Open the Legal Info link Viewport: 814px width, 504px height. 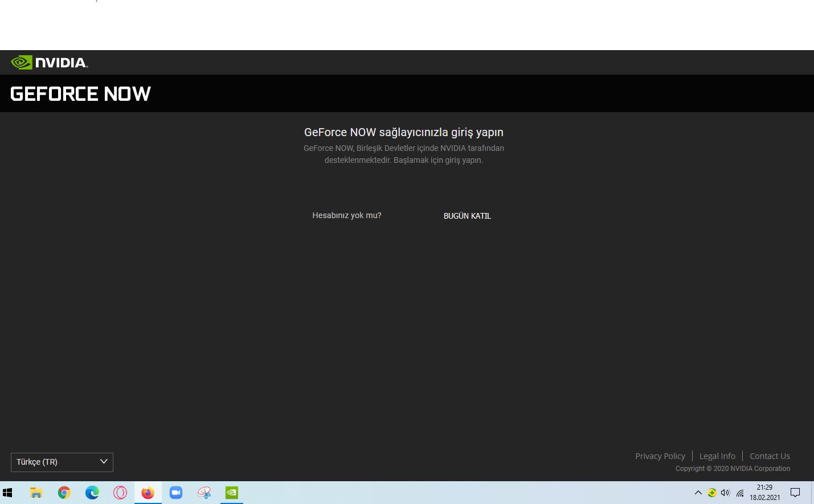coord(717,456)
